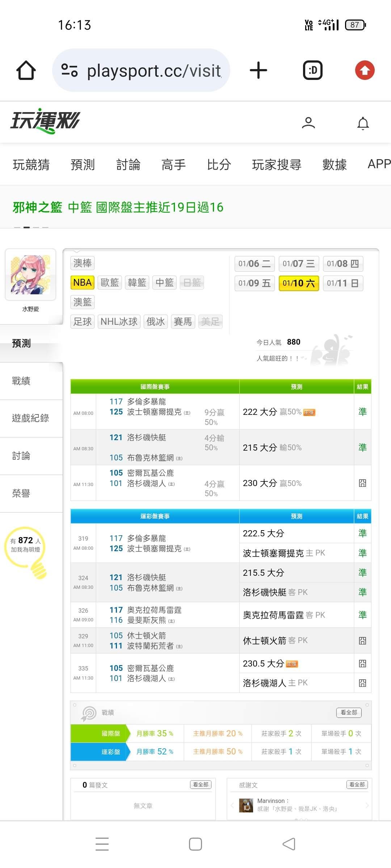Screen dimensions: 391x868
Task: Open the 邪神之籃 中籃 headline link
Action: click(118, 207)
